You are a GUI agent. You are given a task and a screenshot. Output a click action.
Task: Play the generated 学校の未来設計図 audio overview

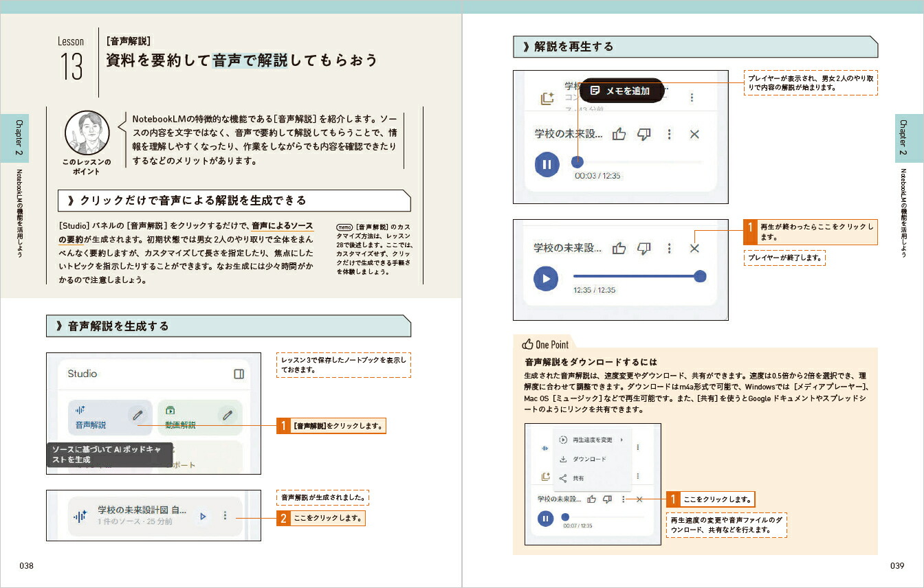(202, 516)
